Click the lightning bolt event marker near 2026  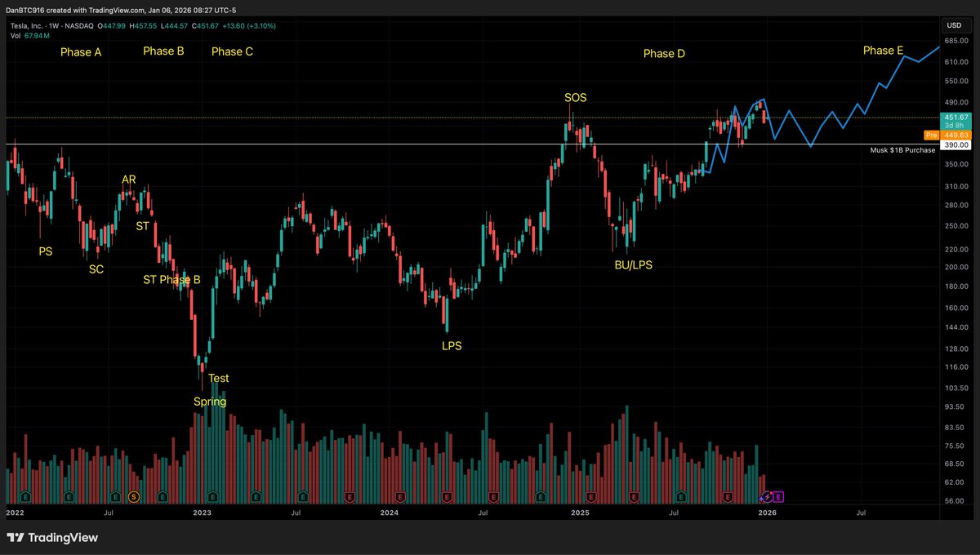pyautogui.click(x=767, y=495)
